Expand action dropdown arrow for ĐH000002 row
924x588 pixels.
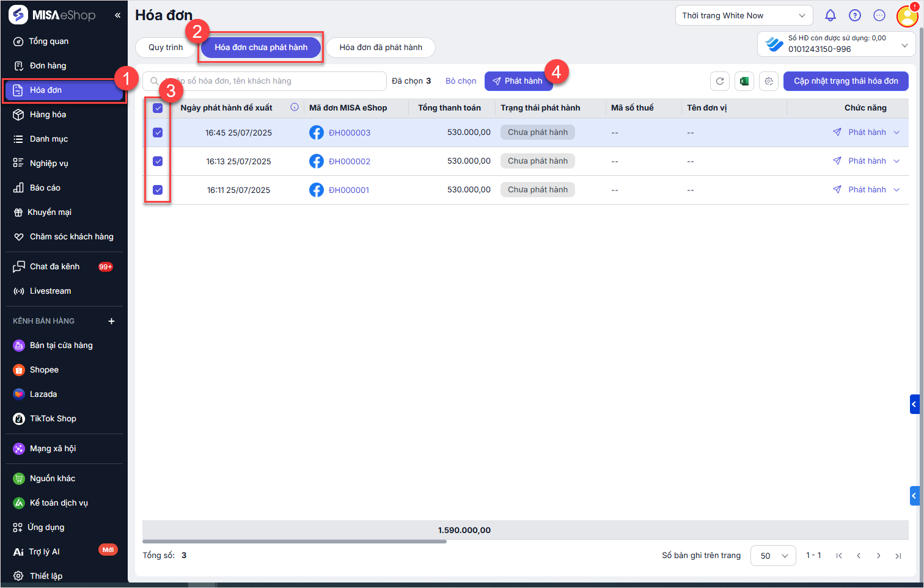click(x=897, y=161)
